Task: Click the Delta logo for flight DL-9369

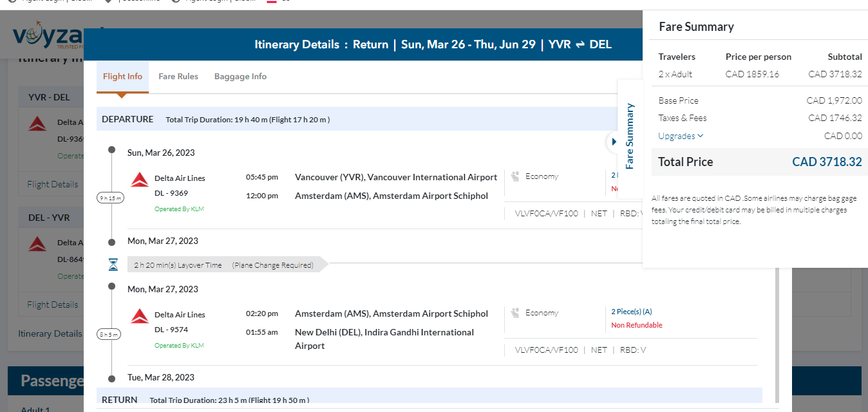Action: tap(140, 180)
